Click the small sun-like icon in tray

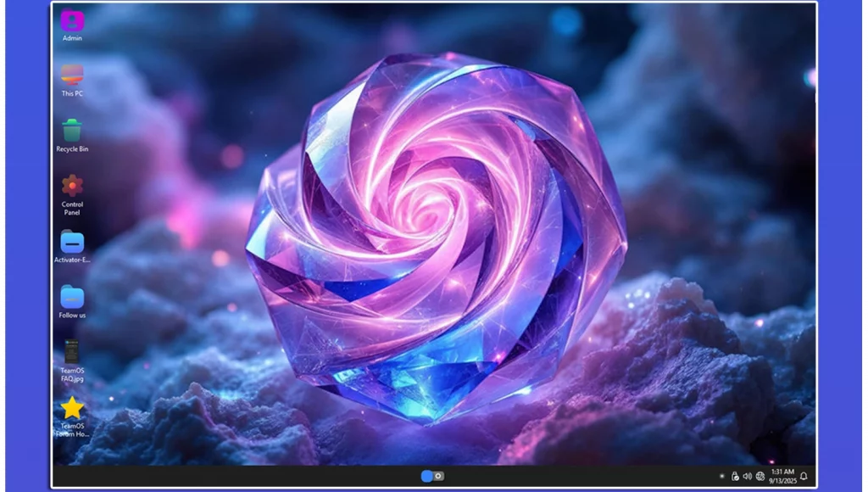pos(721,476)
